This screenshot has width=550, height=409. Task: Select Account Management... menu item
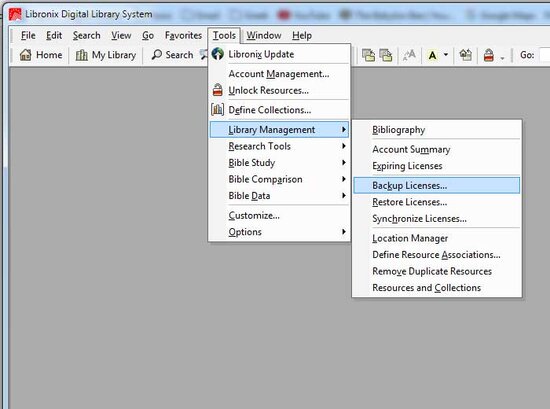(x=280, y=74)
